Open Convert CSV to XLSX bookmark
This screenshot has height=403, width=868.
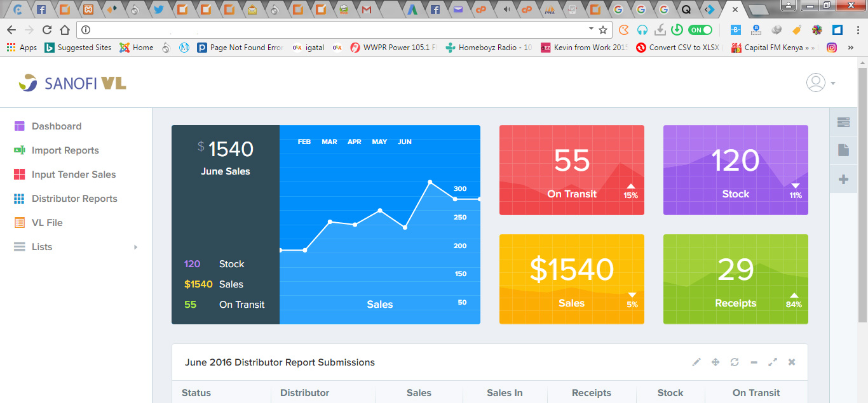point(679,48)
